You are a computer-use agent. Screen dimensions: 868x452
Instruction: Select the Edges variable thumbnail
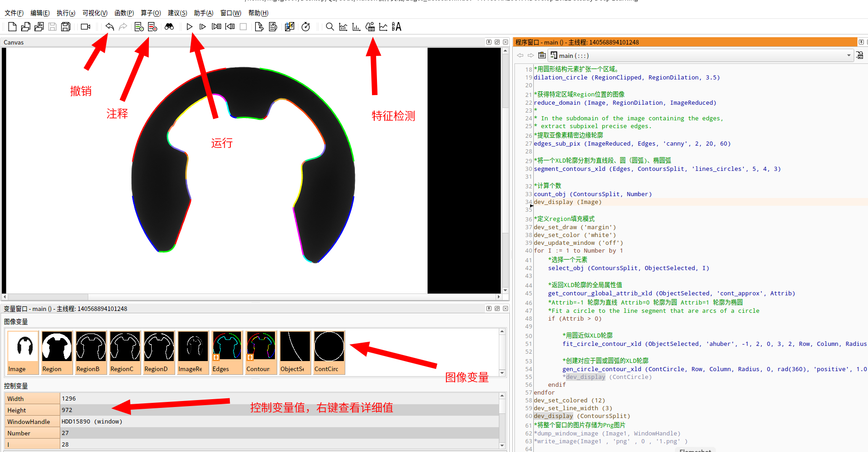[x=227, y=352]
